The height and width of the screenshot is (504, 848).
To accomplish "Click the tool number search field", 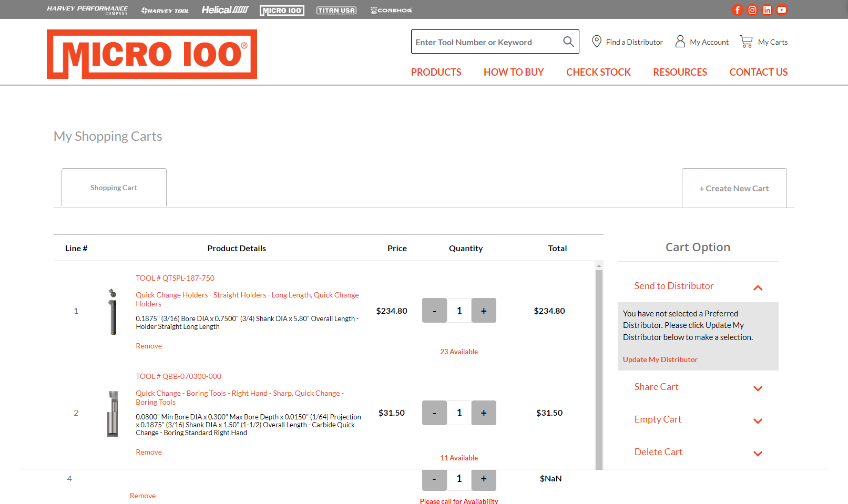I will pyautogui.click(x=484, y=42).
